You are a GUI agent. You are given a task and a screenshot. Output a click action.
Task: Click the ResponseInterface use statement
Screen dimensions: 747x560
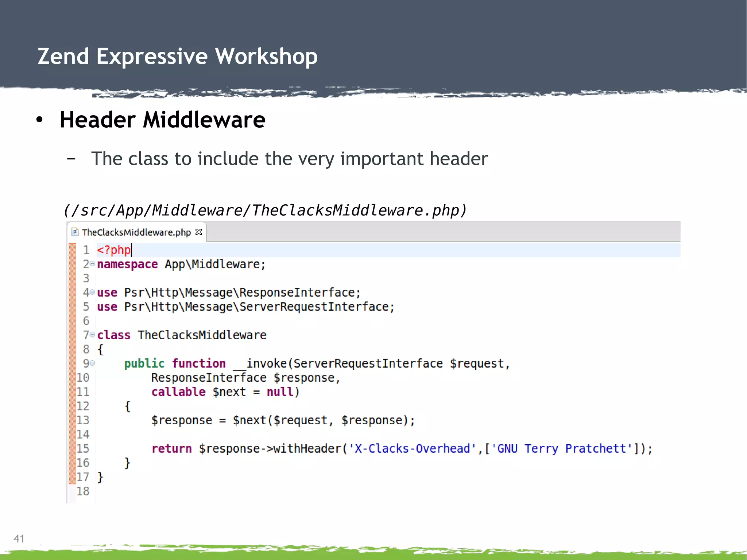coord(229,293)
